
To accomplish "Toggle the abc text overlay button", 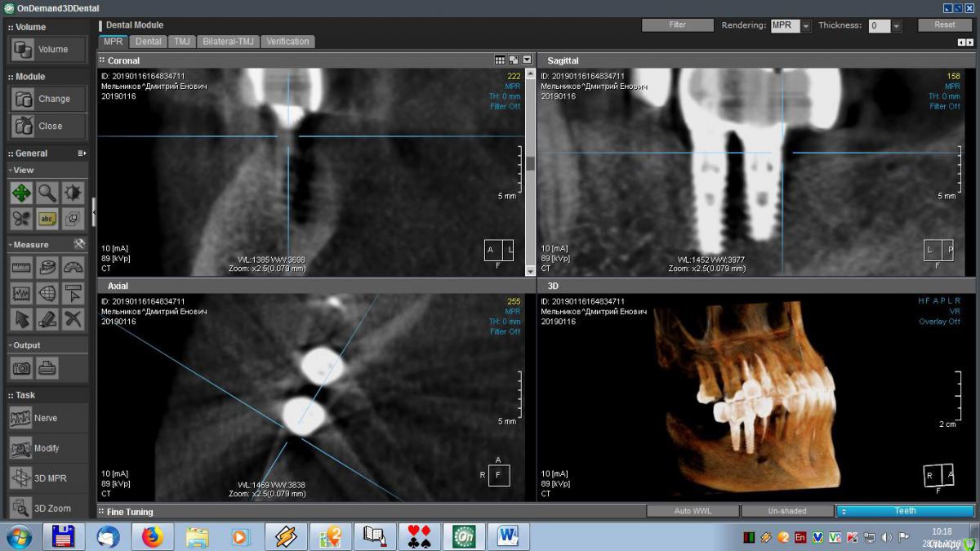I will point(47,219).
